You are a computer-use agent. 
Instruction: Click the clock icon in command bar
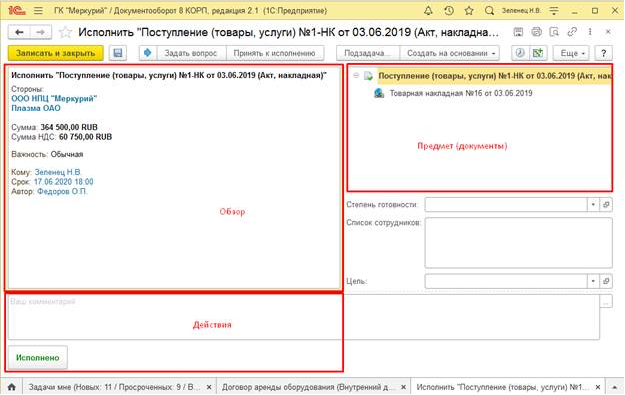coord(520,53)
